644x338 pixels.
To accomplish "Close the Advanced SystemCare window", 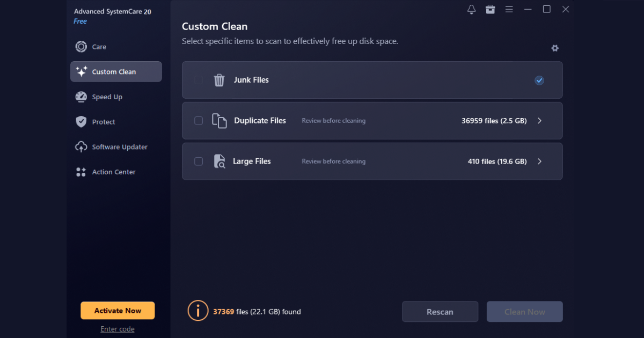I will [x=566, y=9].
